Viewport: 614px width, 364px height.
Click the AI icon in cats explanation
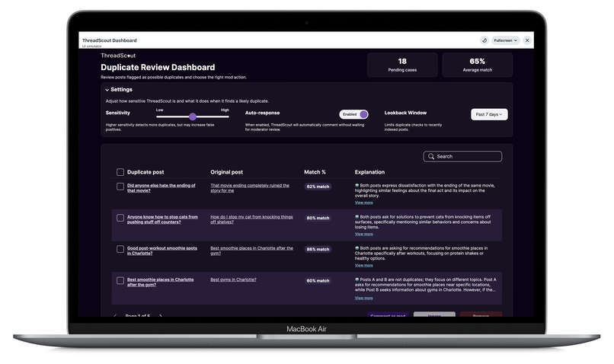(357, 216)
